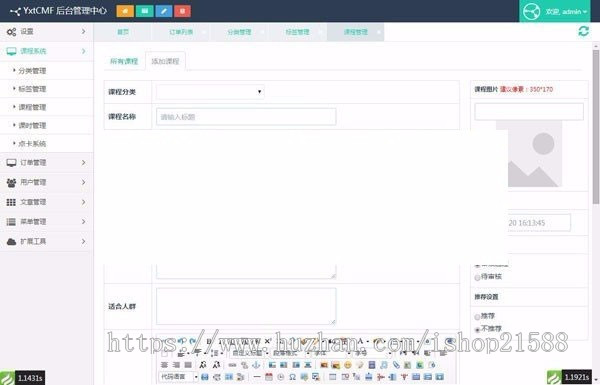Image resolution: width=600 pixels, height=385 pixels.
Task: Expand the 订单管理 sidebar menu
Action: (46, 163)
